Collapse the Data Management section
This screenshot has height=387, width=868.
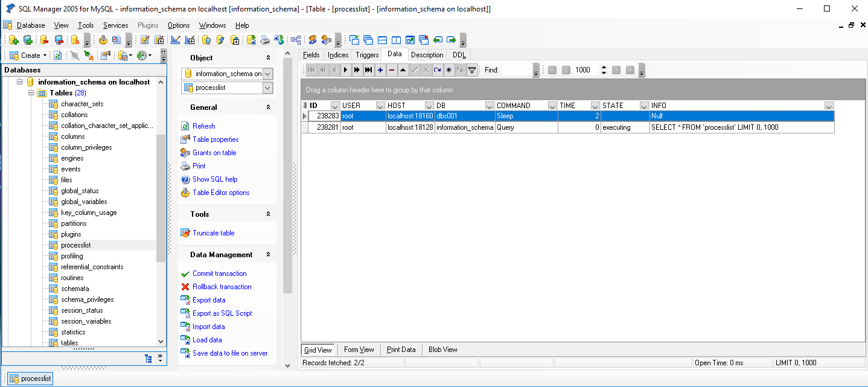click(x=269, y=255)
